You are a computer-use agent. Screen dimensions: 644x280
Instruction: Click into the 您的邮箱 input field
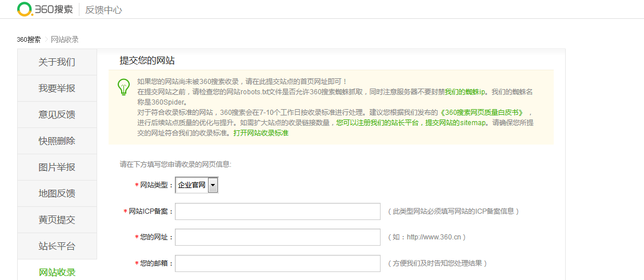278,263
